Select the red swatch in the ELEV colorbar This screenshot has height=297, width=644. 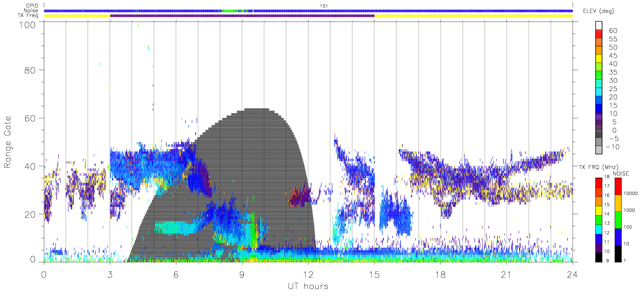(x=598, y=33)
